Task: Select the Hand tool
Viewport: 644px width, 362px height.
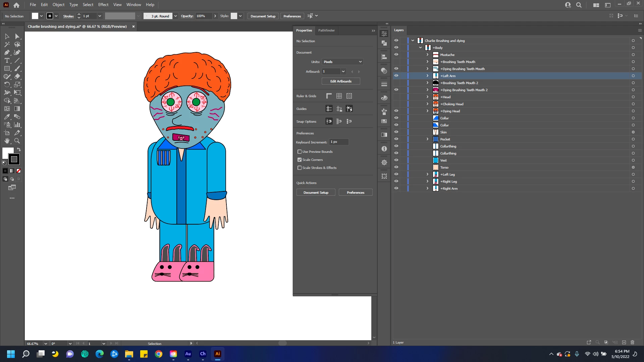Action: 7,141
